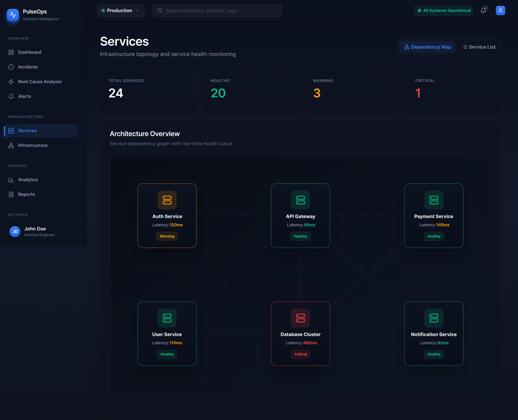Expand the Database Cluster node card
This screenshot has width=518, height=420.
300,334
